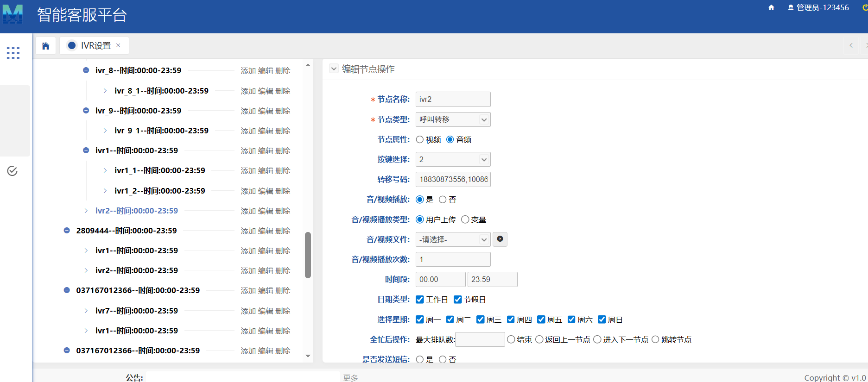Expand ivr1_1 tree node
The image size is (868, 382).
pyautogui.click(x=105, y=170)
